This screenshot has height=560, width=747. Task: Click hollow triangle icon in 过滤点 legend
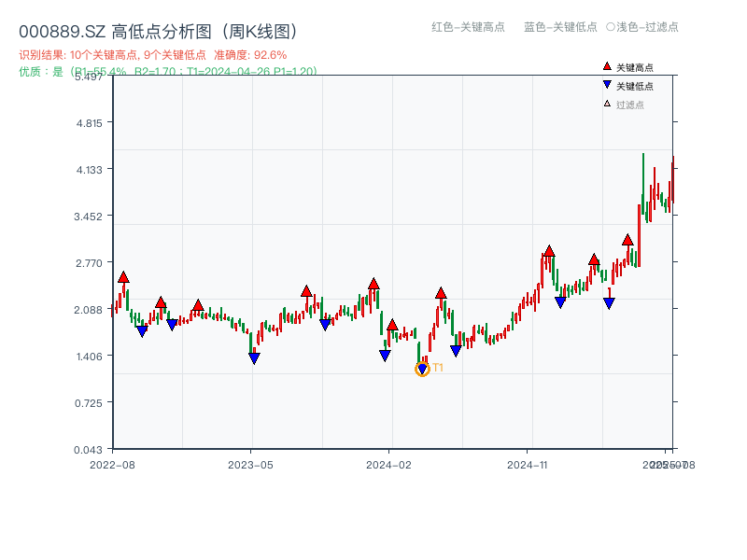[x=607, y=104]
